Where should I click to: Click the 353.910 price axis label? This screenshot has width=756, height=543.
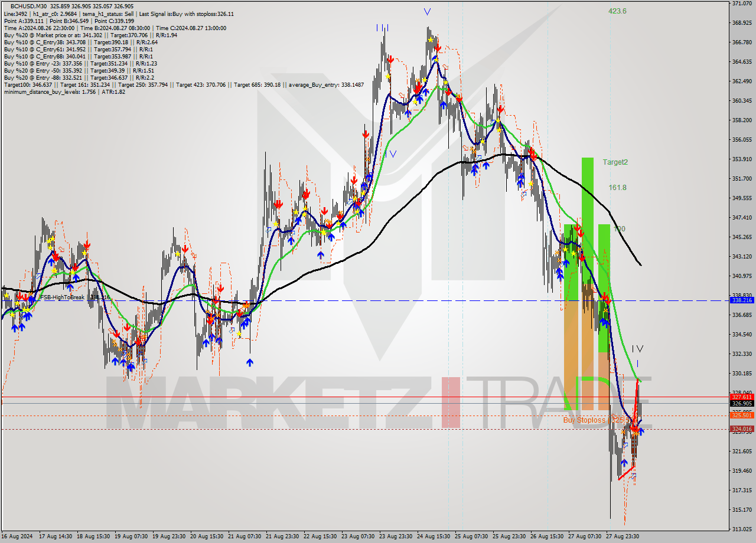pyautogui.click(x=742, y=159)
